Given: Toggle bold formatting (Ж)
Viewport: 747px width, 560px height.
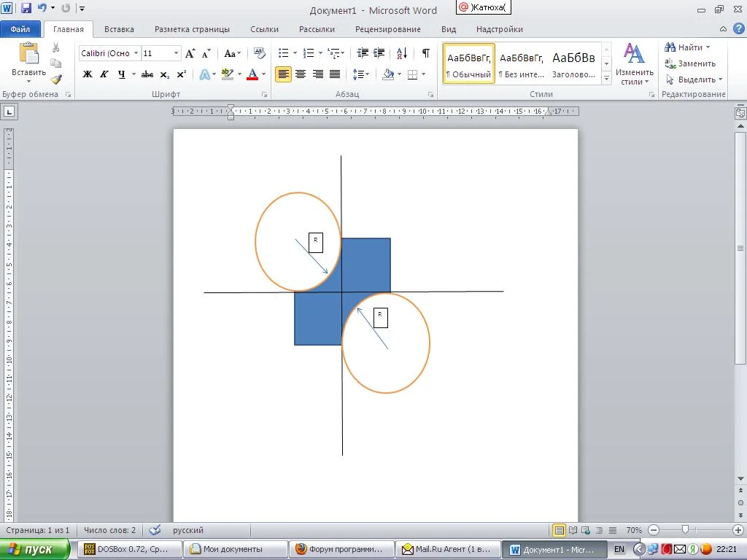Looking at the screenshot, I should tap(88, 74).
